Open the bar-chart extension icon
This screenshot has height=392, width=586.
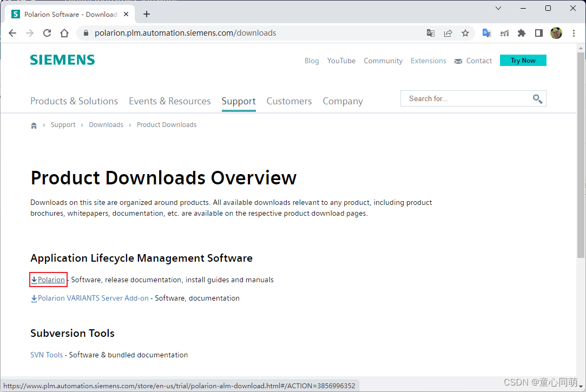504,33
